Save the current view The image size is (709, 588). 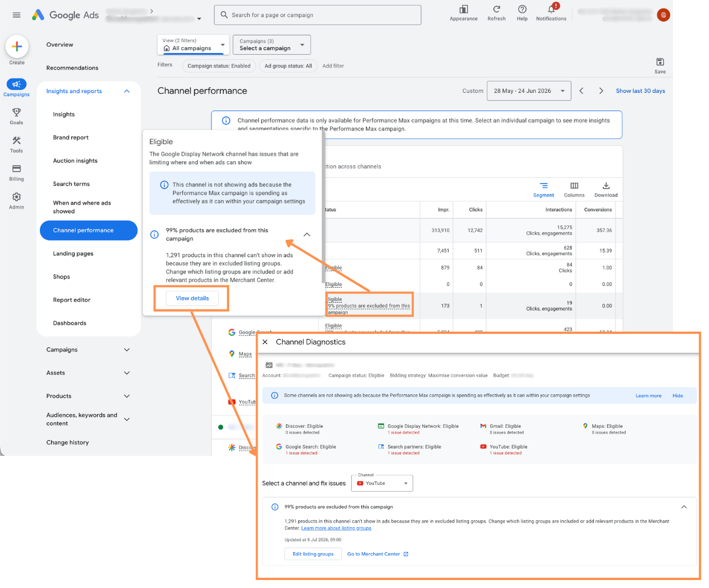[660, 66]
